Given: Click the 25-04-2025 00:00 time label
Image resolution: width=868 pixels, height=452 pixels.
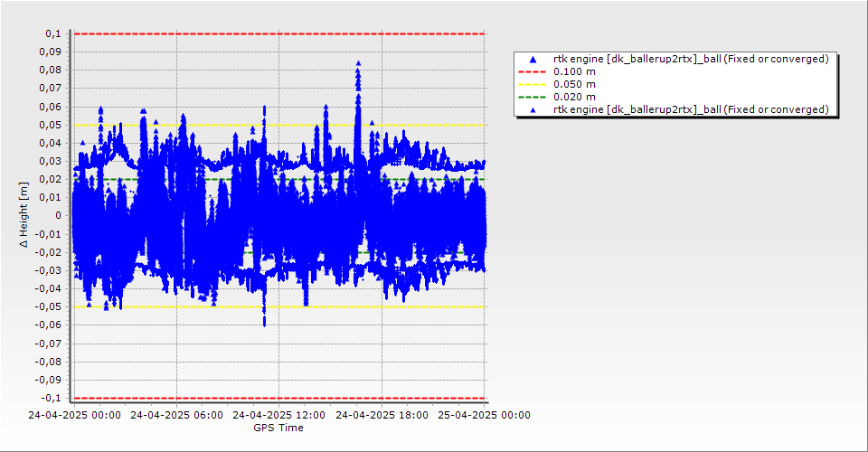Looking at the screenshot, I should (485, 415).
